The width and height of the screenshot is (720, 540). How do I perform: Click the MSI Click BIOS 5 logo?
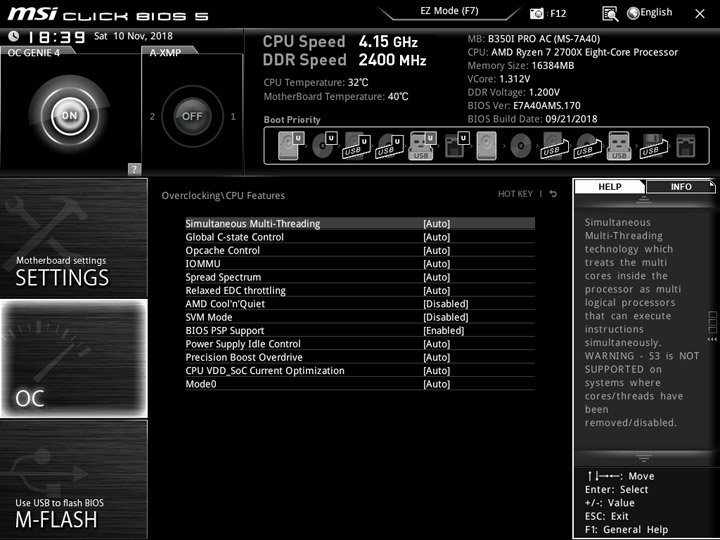pyautogui.click(x=107, y=14)
